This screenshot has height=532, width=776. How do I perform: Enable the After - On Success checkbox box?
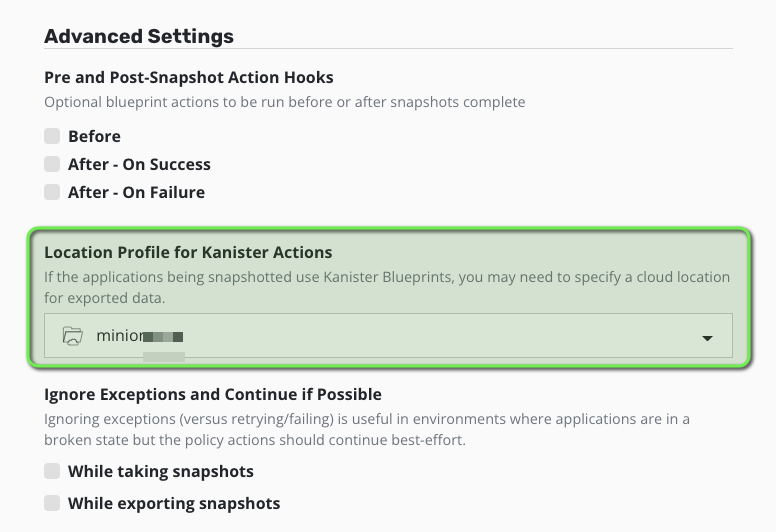click(52, 164)
